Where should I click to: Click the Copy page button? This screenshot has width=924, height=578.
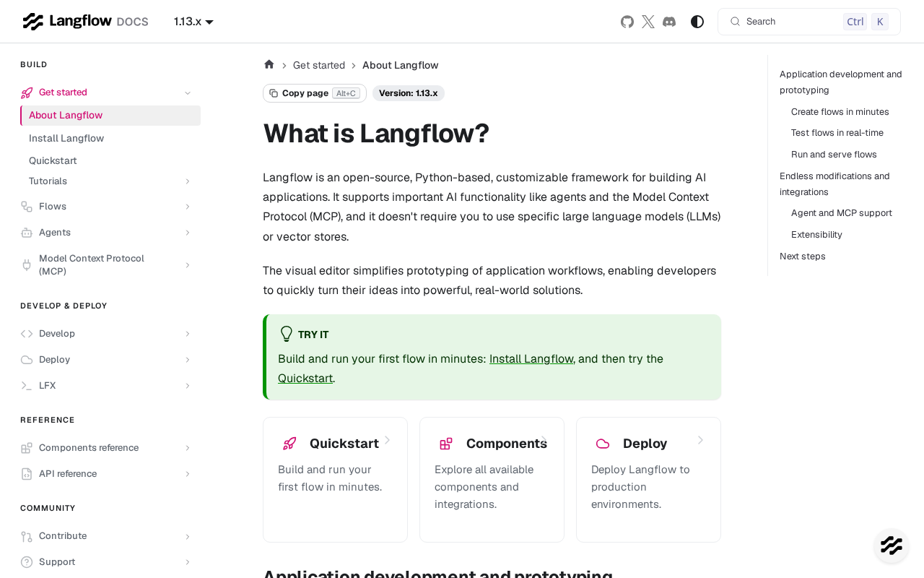tap(315, 93)
